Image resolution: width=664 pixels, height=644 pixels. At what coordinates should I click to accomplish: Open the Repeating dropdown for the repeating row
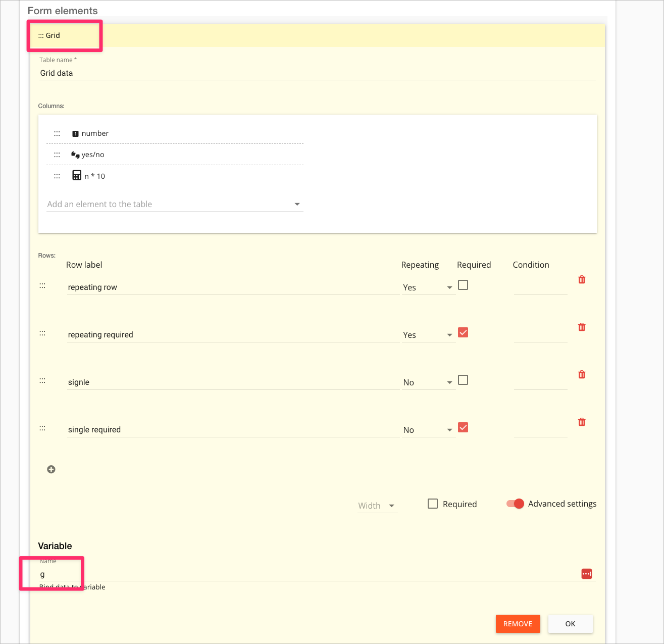coord(448,287)
